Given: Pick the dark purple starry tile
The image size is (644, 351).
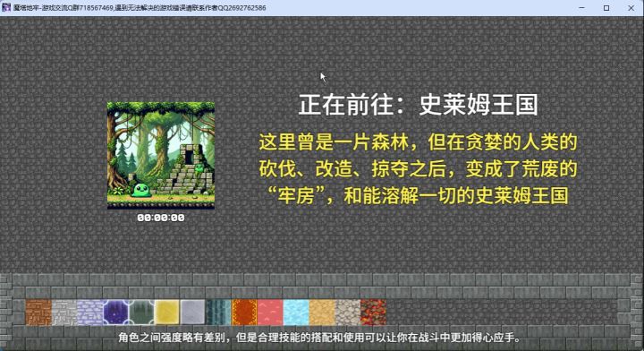Looking at the screenshot, I should [115, 312].
